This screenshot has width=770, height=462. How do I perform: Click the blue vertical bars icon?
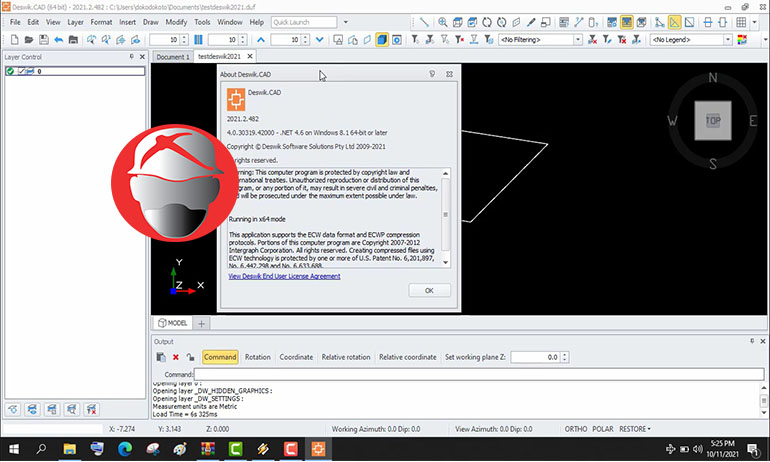click(x=198, y=40)
